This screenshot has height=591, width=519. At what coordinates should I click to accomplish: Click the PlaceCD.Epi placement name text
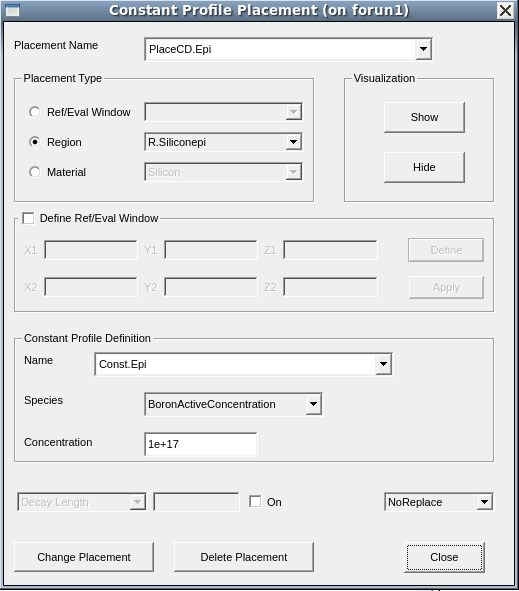tap(180, 49)
